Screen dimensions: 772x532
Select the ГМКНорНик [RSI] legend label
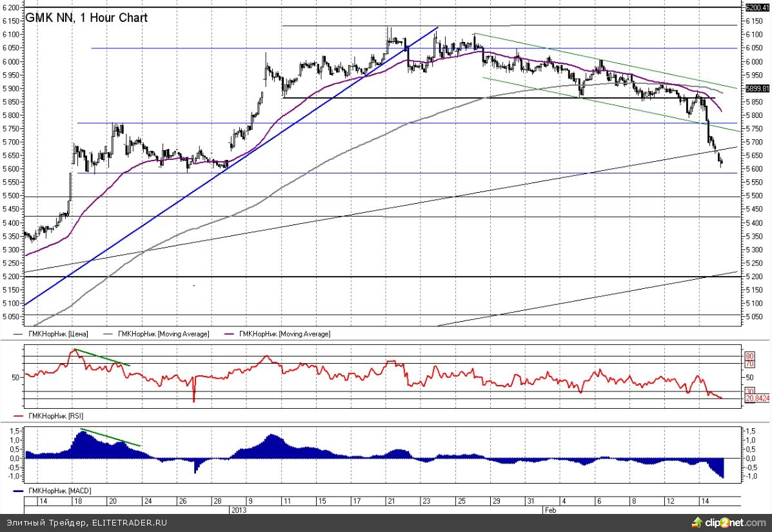click(55, 416)
